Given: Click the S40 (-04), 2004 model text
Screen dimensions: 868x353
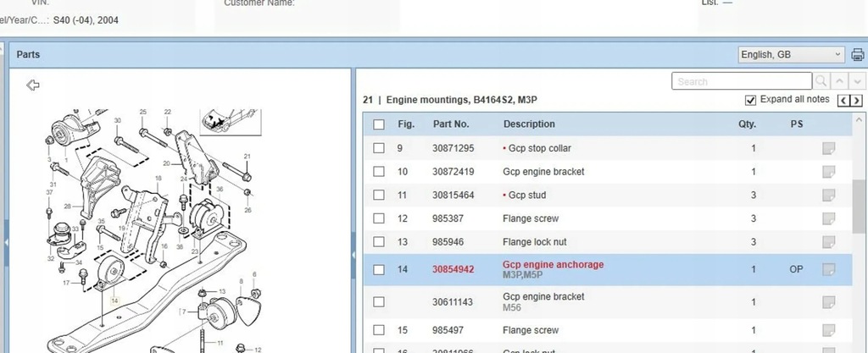Looking at the screenshot, I should [86, 20].
